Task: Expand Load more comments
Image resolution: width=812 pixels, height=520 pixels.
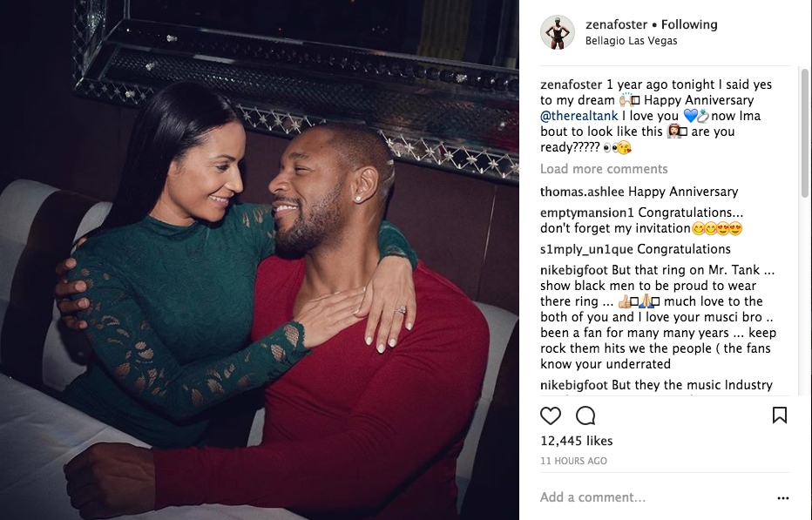Action: tap(604, 169)
